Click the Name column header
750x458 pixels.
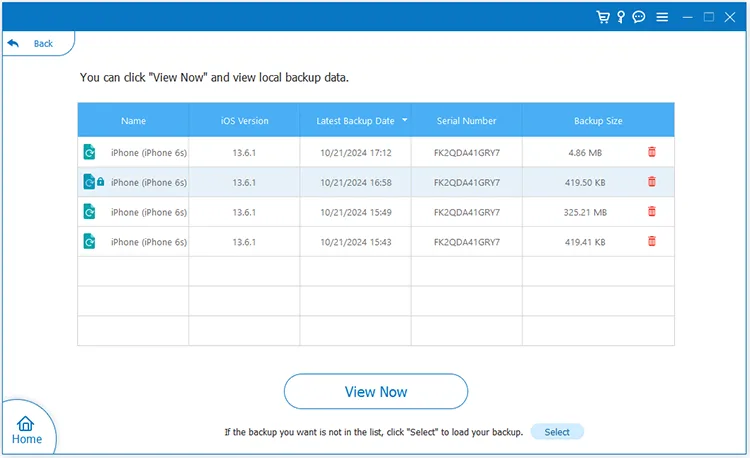[x=133, y=120]
